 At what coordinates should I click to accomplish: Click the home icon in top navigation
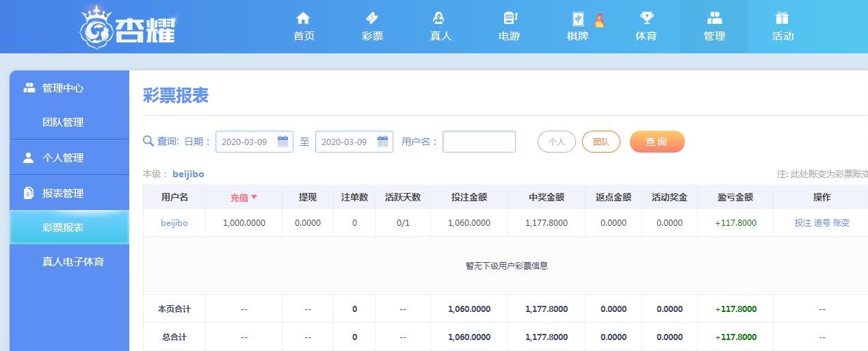304,18
